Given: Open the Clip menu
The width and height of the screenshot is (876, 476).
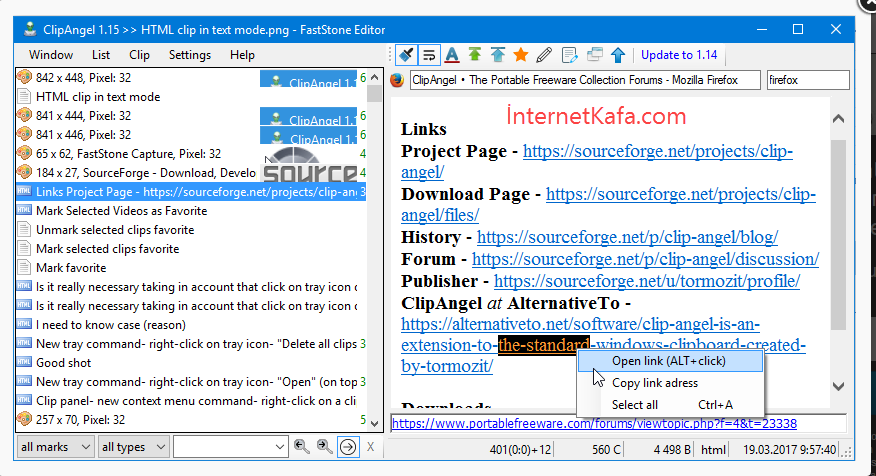Looking at the screenshot, I should pyautogui.click(x=139, y=55).
